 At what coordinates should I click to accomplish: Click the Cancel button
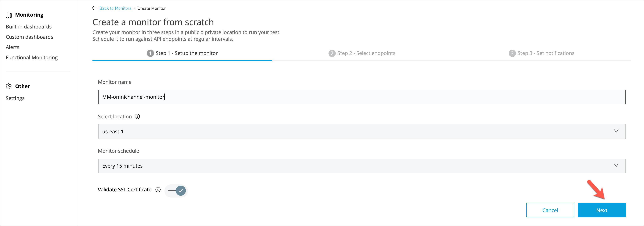pos(550,210)
